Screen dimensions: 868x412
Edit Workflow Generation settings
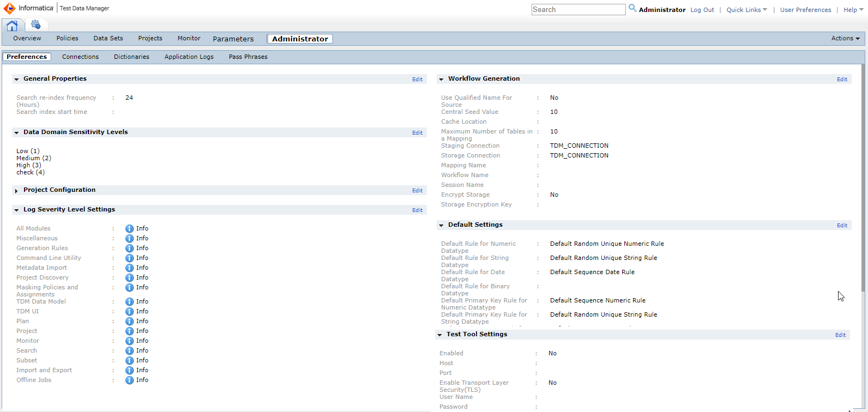(842, 80)
